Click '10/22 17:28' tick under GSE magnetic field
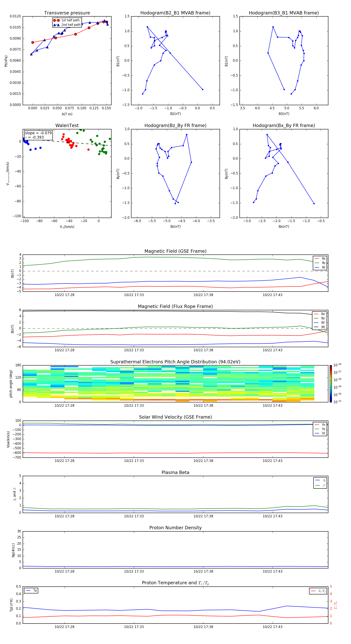Image resolution: width=351 pixels, height=644 pixels. point(65,295)
